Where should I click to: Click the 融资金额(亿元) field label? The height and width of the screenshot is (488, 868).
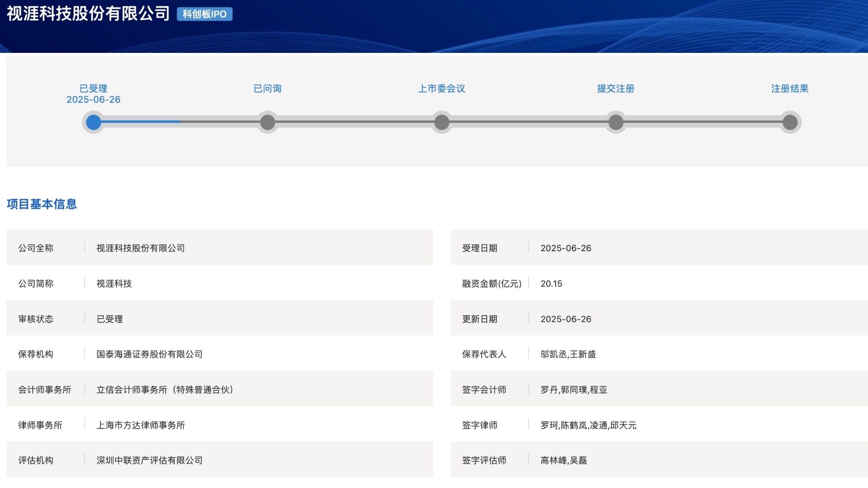click(492, 283)
